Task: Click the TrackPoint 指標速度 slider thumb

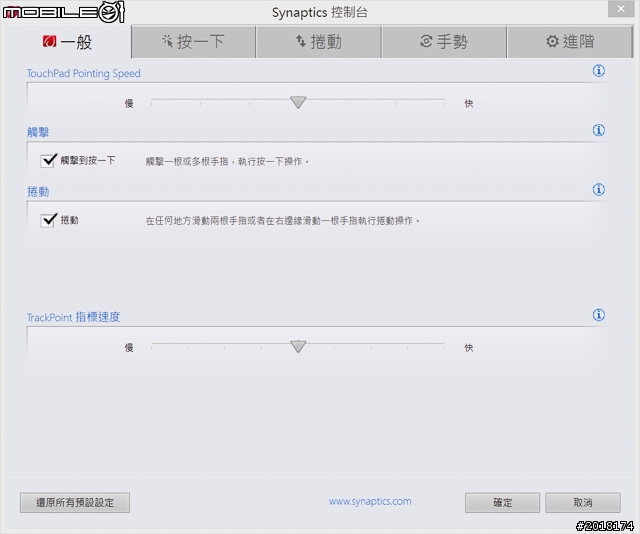Action: (298, 346)
